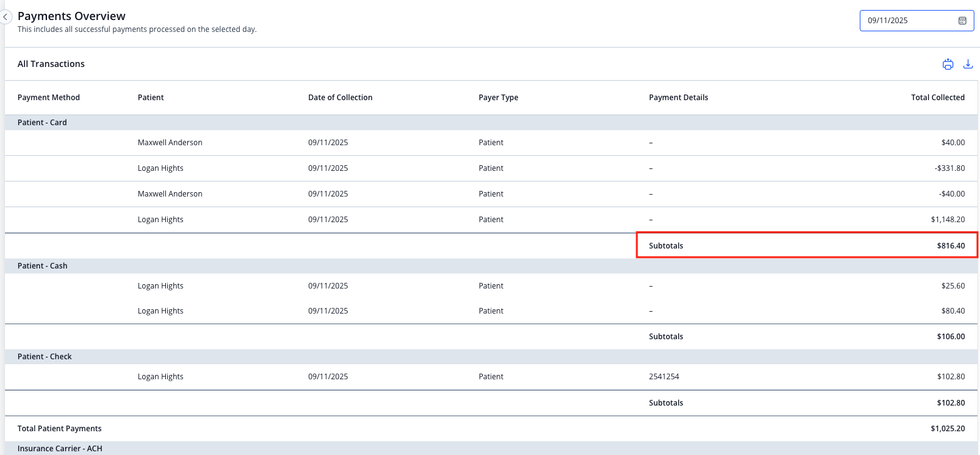980x455 pixels.
Task: Select Logan Hights in the $1,148.20 row
Action: click(160, 220)
